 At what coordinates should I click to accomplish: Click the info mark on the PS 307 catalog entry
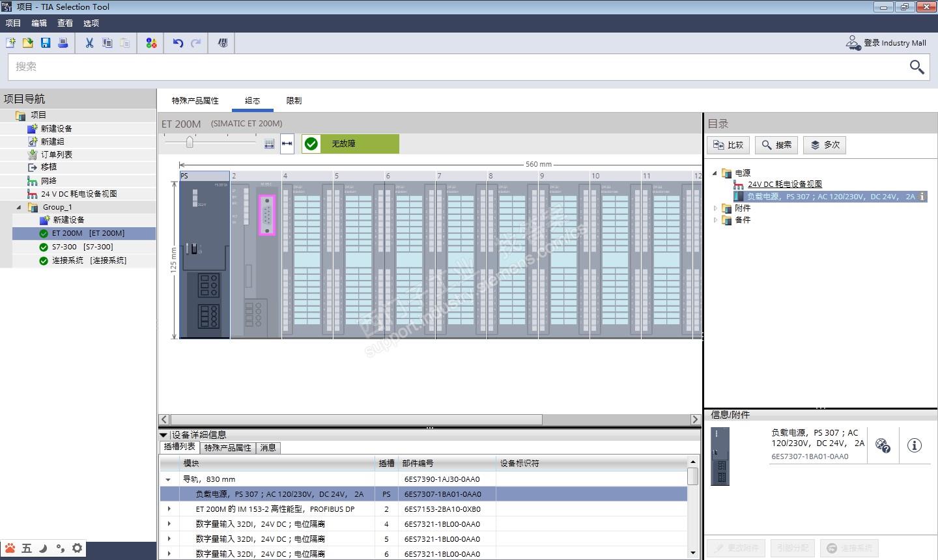(922, 196)
